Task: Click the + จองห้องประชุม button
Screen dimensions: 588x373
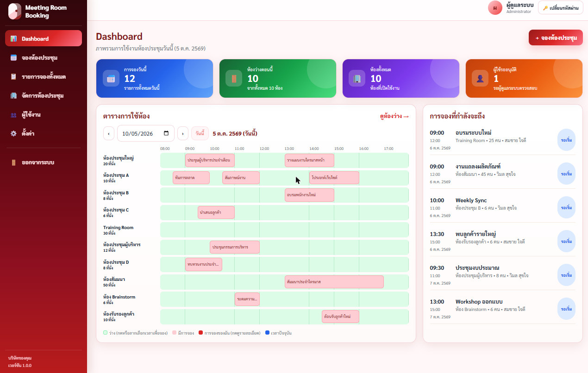Action: click(x=556, y=37)
